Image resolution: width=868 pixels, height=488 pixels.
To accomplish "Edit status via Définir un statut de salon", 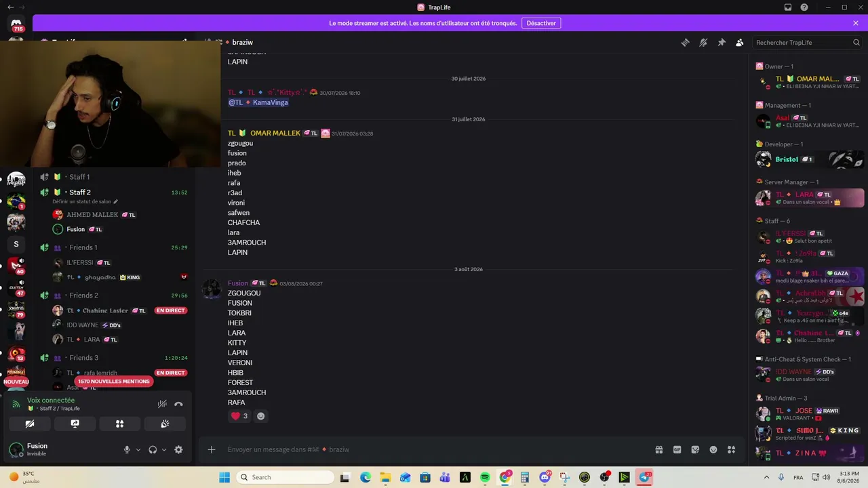I will click(85, 202).
